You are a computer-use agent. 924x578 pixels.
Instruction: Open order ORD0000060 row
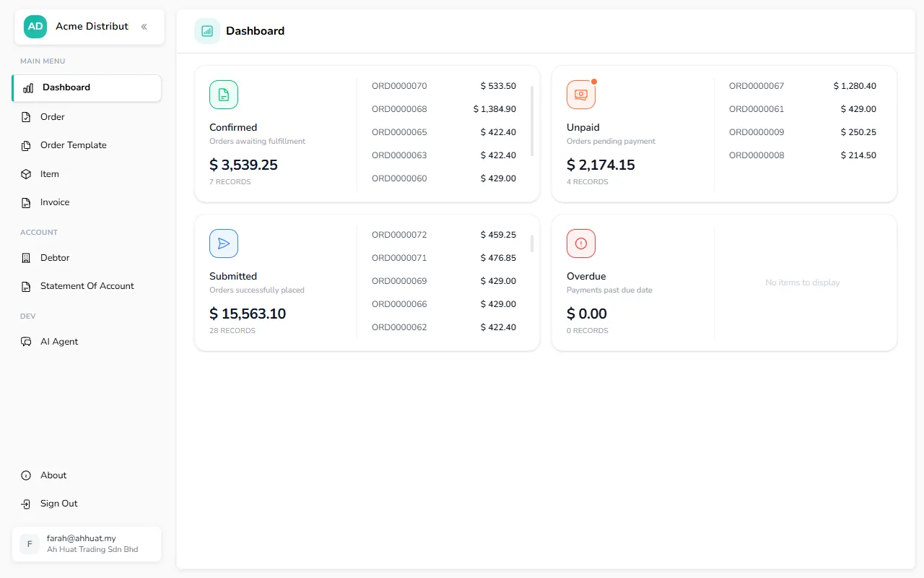(x=444, y=178)
